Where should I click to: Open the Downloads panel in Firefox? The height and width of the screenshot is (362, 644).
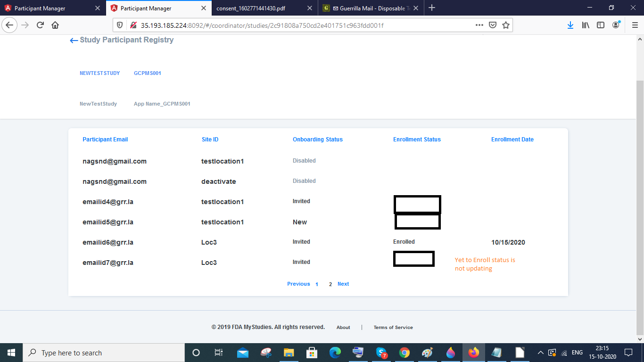point(570,25)
